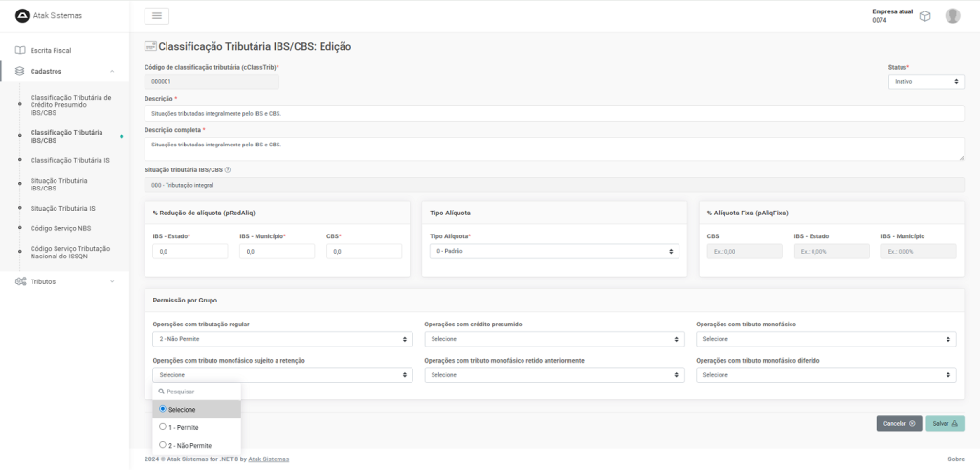Select the 'Selecione' radio option in list
980x470 pixels.
point(163,409)
